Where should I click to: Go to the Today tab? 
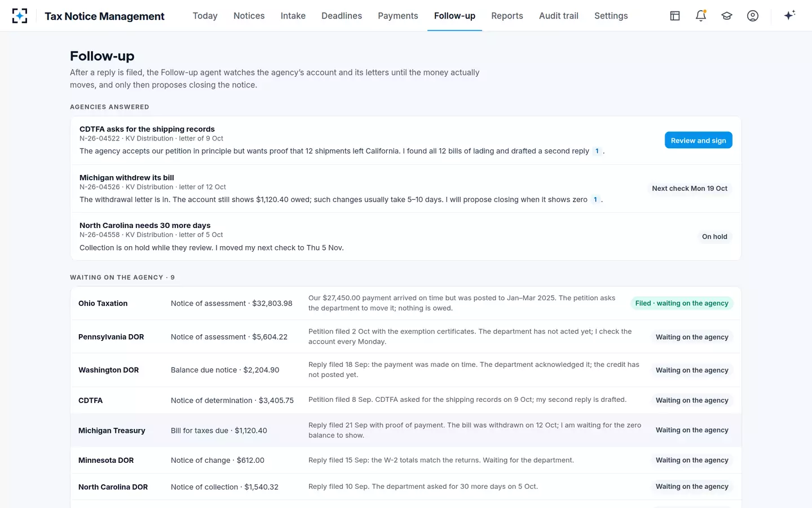point(205,16)
